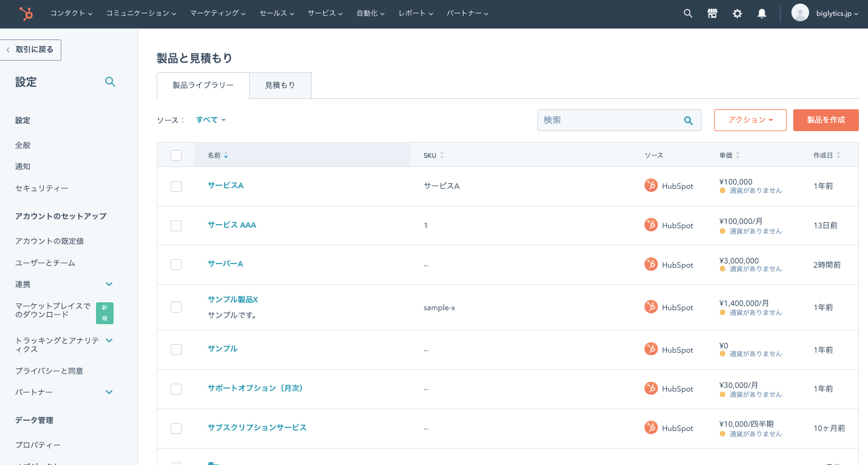Viewport: 868px width, 465px height.
Task: Click the ¥3,000,000 price cell
Action: click(739, 261)
